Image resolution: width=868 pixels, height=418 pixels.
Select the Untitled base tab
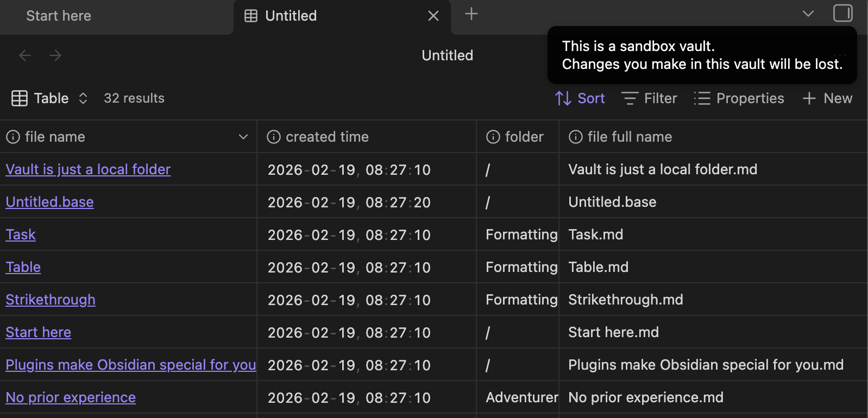291,16
